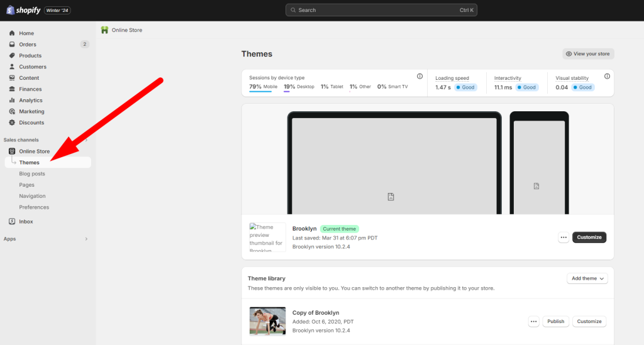Click the Home icon in sidebar
Screen dimensions: 644x345
click(x=12, y=33)
